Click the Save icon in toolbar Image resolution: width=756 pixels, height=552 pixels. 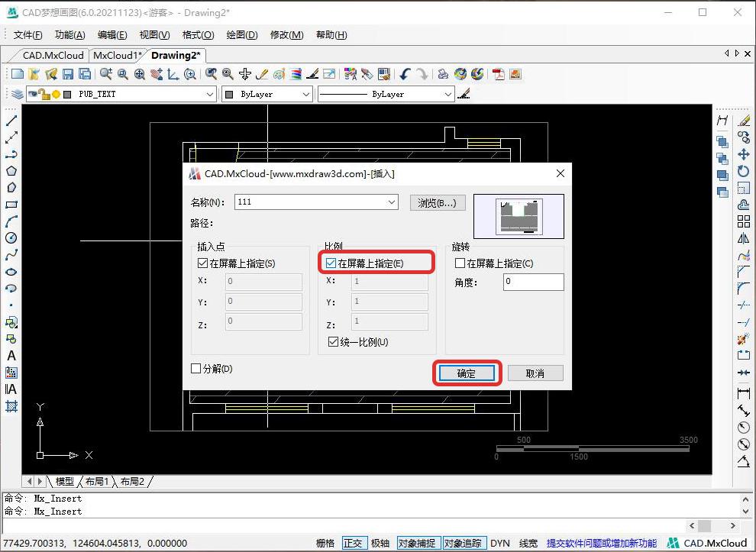point(68,74)
